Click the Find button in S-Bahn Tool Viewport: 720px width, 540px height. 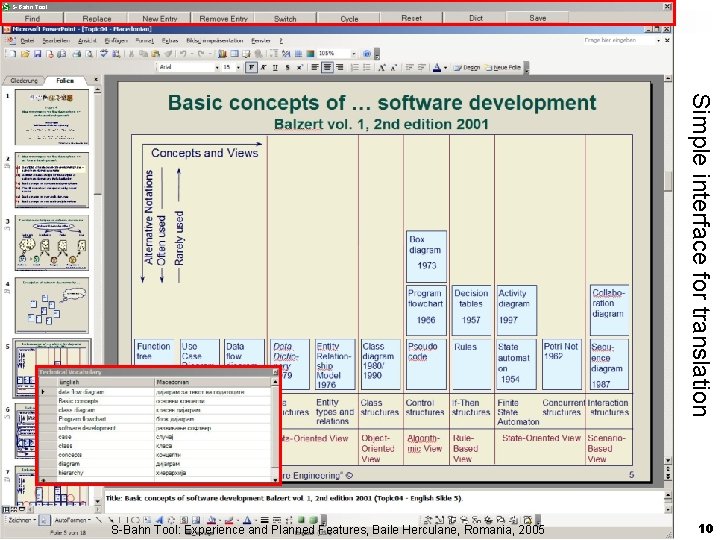[x=32, y=18]
